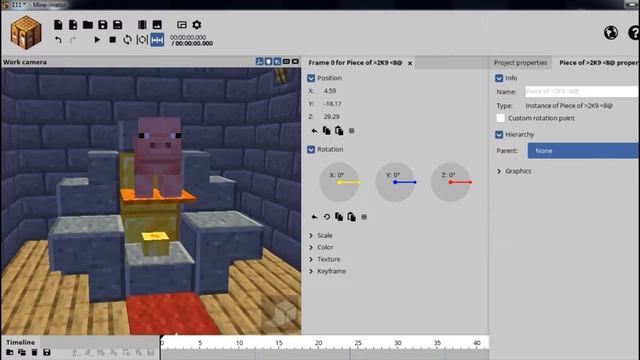Click the Mine-imator crafting table logo
Viewport: 640px width, 360px height.
pos(26,32)
